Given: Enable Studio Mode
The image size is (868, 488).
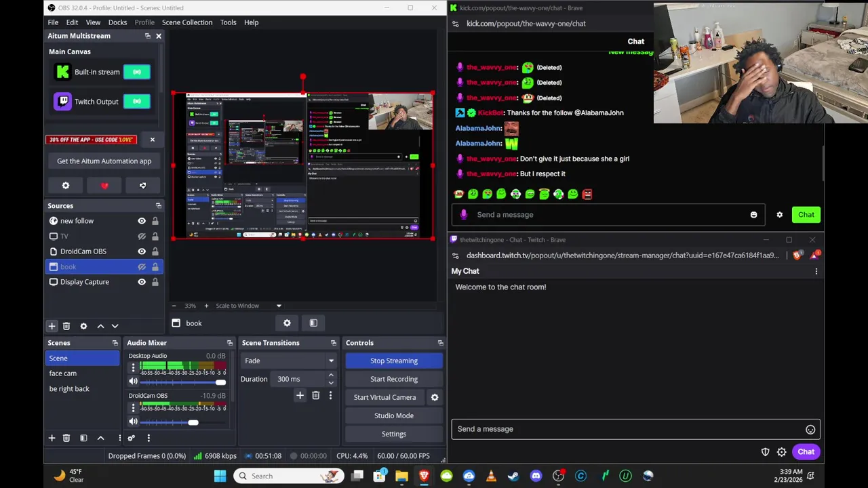Looking at the screenshot, I should tap(394, 415).
